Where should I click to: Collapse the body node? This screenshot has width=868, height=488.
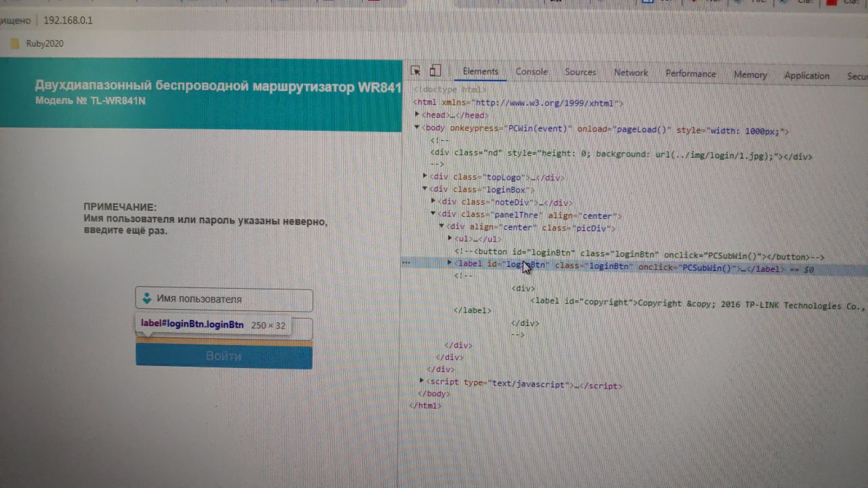pos(417,127)
